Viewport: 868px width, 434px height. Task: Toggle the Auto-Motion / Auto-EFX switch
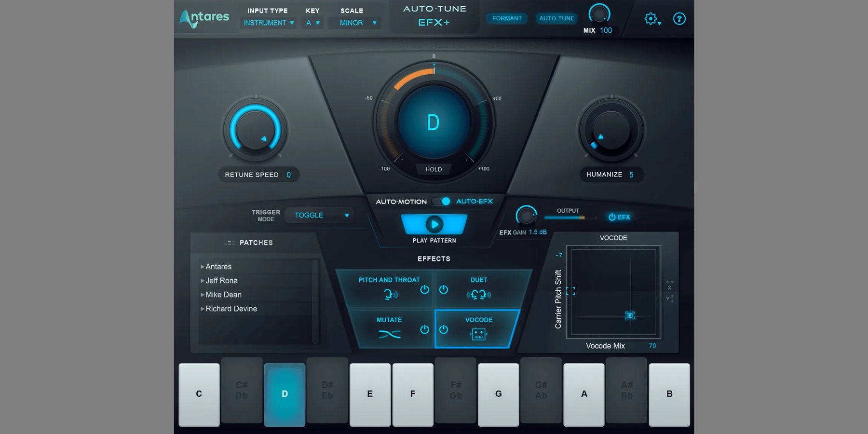click(x=441, y=201)
